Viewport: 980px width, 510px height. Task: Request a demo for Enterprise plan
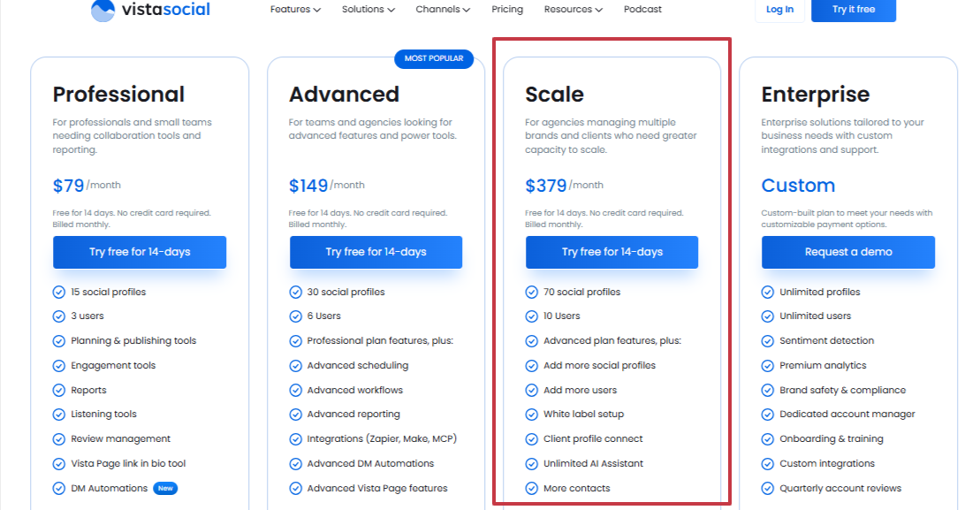point(848,252)
